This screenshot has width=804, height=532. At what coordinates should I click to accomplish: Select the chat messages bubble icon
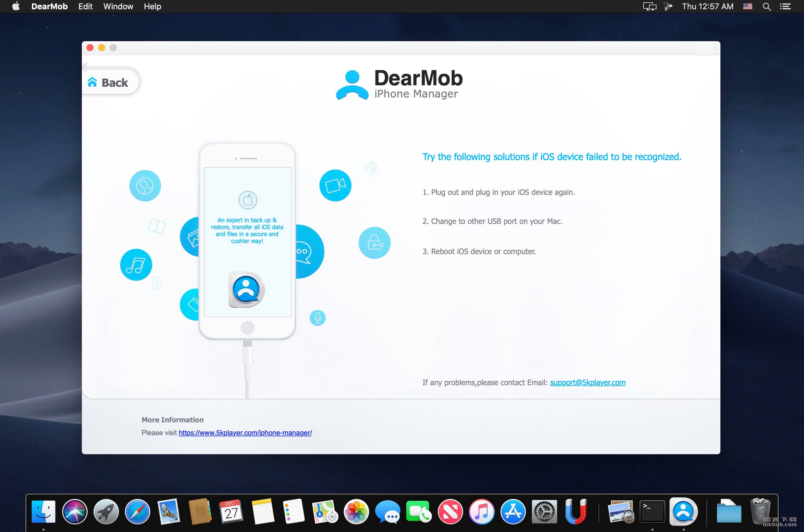coord(309,251)
